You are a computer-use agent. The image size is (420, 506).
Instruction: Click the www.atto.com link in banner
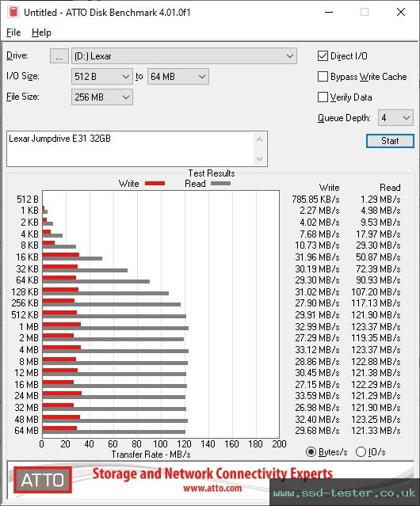(212, 488)
